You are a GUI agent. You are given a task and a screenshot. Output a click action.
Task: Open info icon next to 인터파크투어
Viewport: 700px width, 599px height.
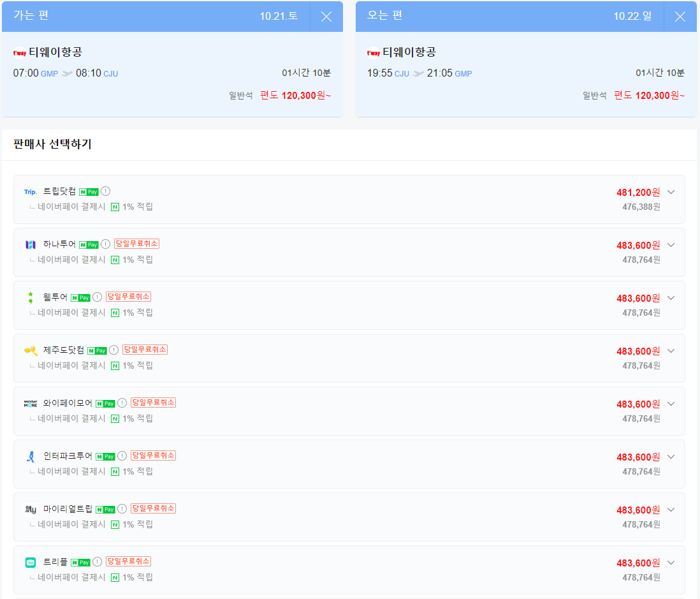(122, 455)
